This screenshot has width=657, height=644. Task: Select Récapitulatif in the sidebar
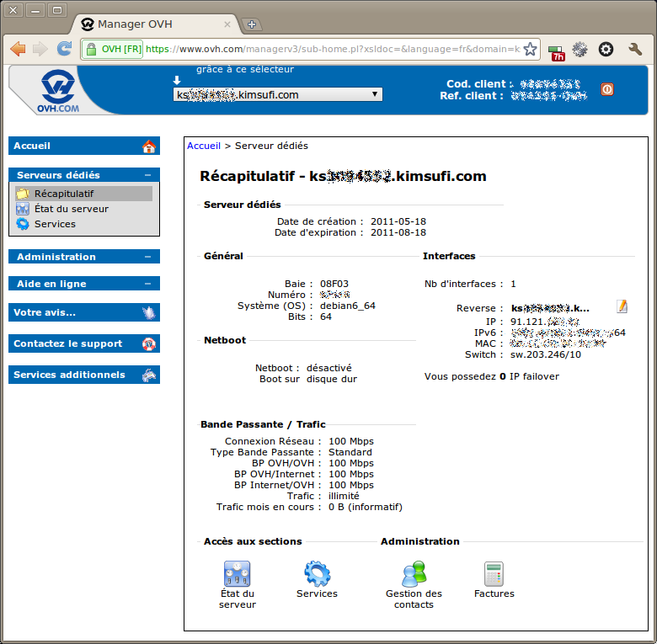click(x=83, y=194)
